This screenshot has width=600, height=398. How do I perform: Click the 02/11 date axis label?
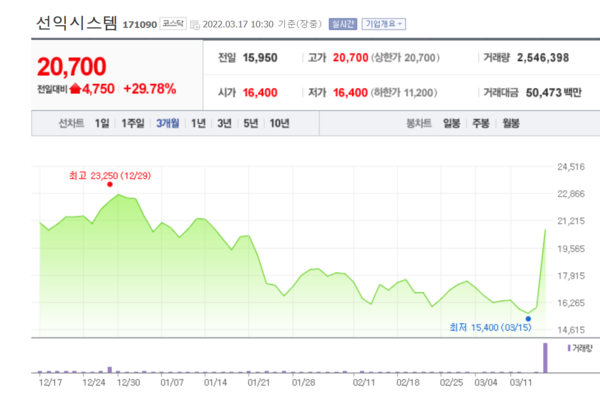[364, 382]
